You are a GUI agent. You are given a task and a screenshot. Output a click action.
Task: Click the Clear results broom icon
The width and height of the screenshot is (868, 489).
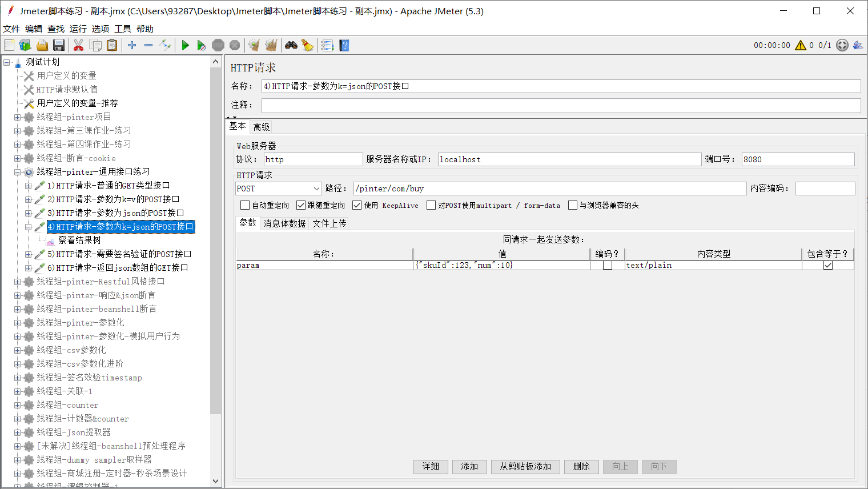click(x=254, y=45)
